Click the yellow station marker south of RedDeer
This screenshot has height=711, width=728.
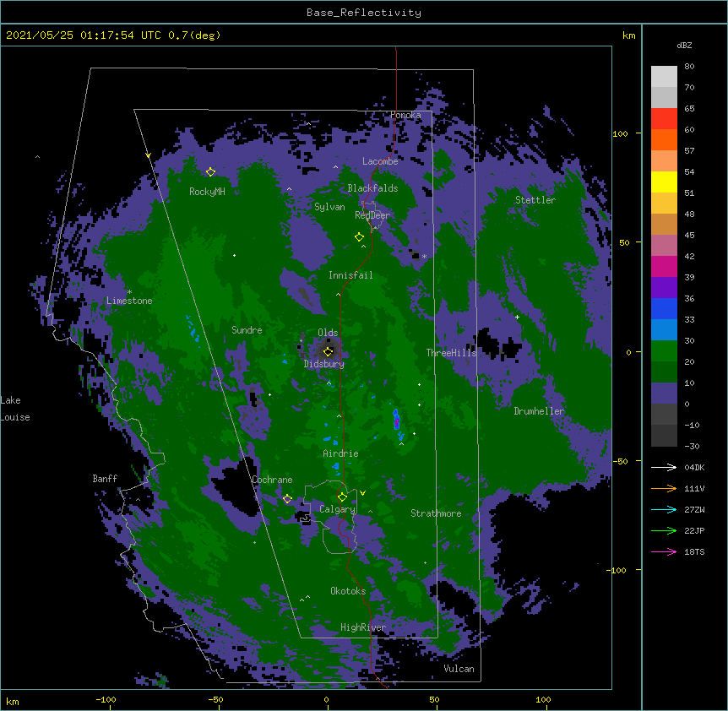(359, 237)
